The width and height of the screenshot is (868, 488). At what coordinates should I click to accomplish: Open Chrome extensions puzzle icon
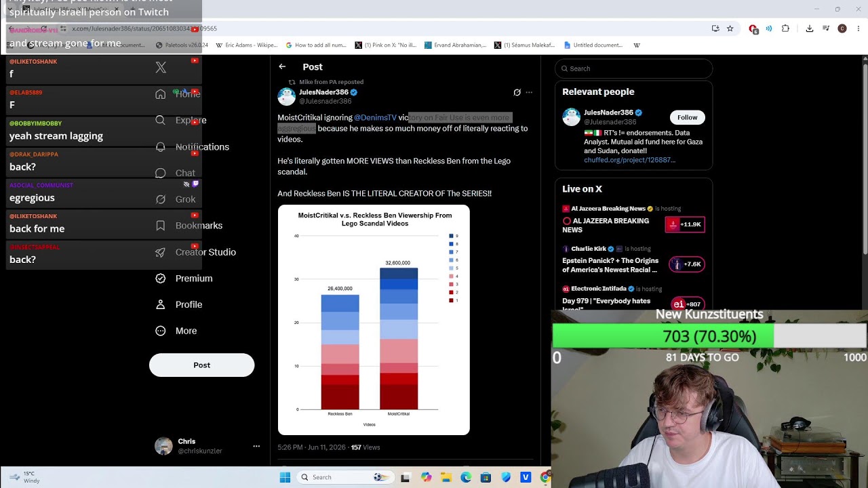point(785,28)
